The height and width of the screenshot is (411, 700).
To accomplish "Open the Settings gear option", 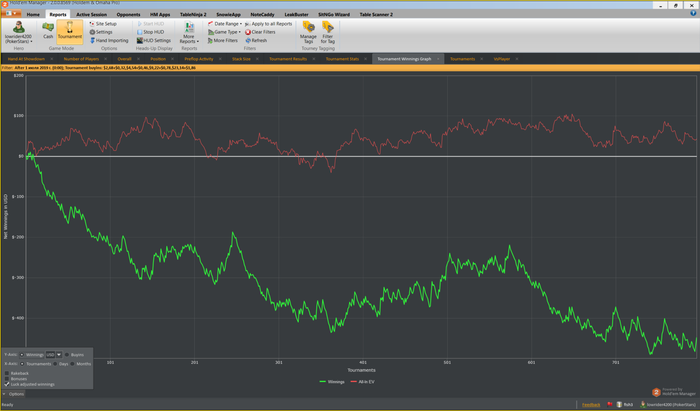I will 101,32.
